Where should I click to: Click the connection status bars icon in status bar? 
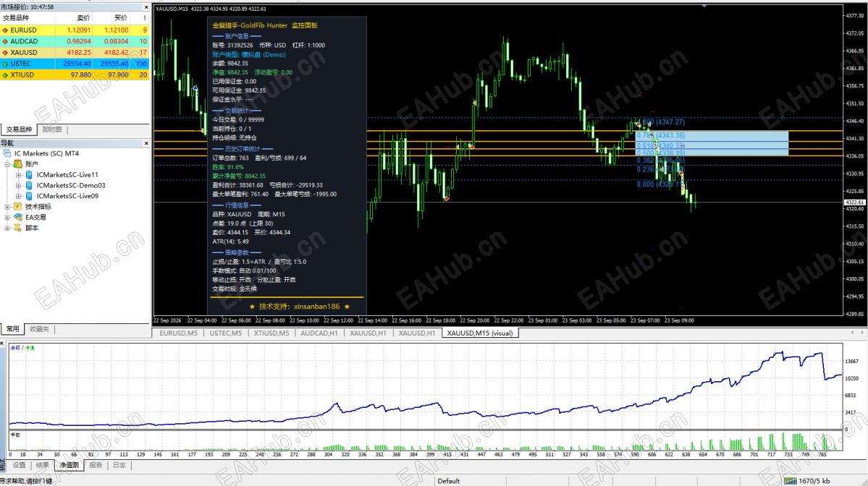(790, 481)
